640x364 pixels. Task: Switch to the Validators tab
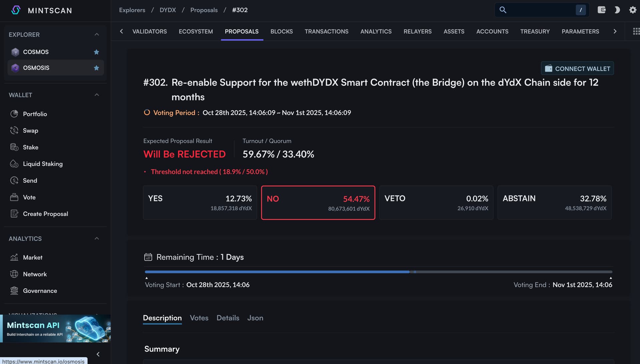coord(149,31)
